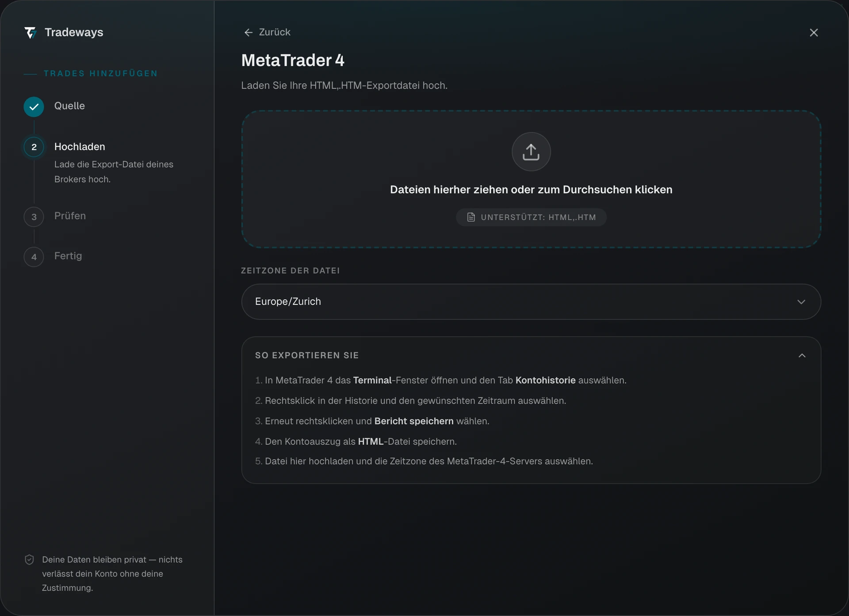This screenshot has height=616, width=849.
Task: Click the document icon beside UNTERSTÜTZT: HTML,.HTM
Action: click(471, 217)
